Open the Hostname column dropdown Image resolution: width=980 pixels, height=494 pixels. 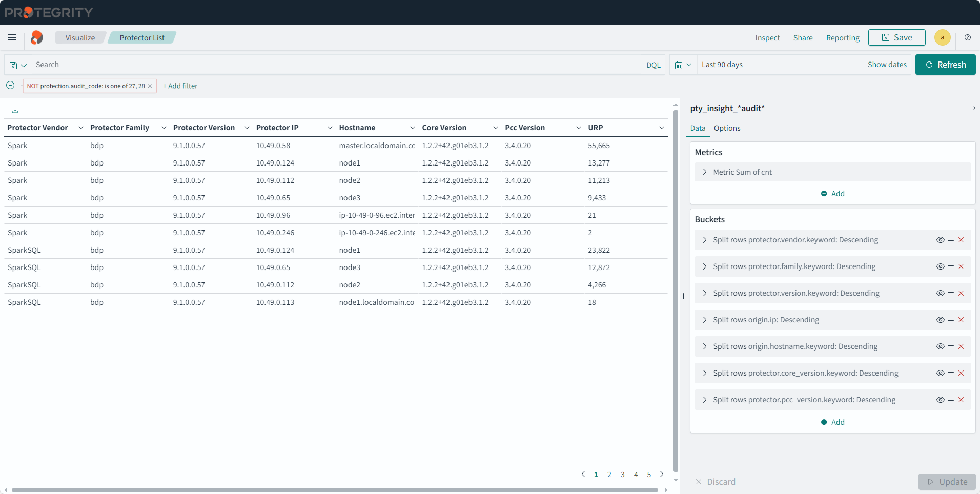coord(412,128)
